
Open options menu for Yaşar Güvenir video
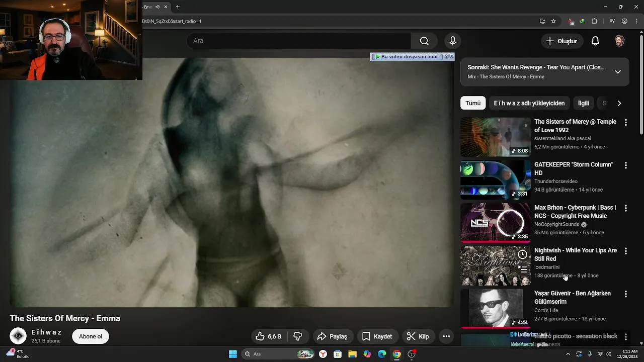626,294
